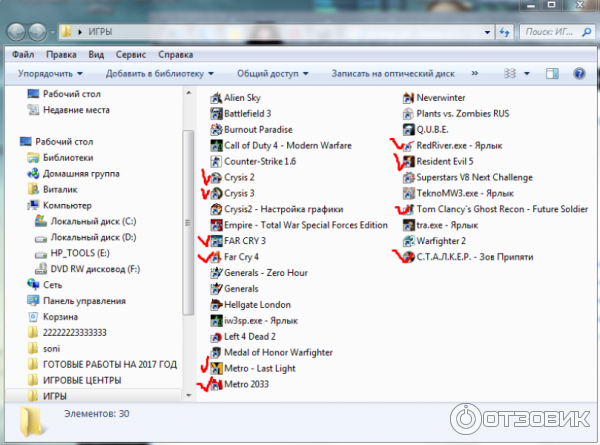Viewport: 600px width, 445px height.
Task: Open the Правка menu
Action: [61, 55]
